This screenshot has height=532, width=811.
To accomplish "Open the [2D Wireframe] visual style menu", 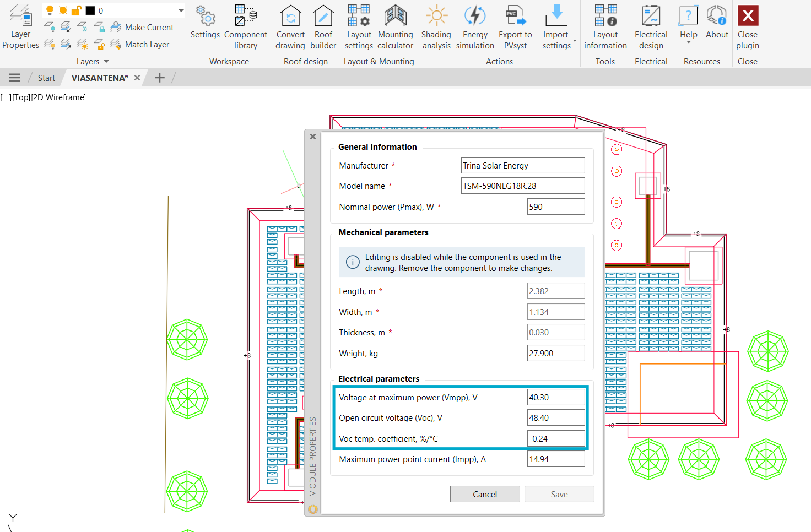I will click(x=58, y=97).
